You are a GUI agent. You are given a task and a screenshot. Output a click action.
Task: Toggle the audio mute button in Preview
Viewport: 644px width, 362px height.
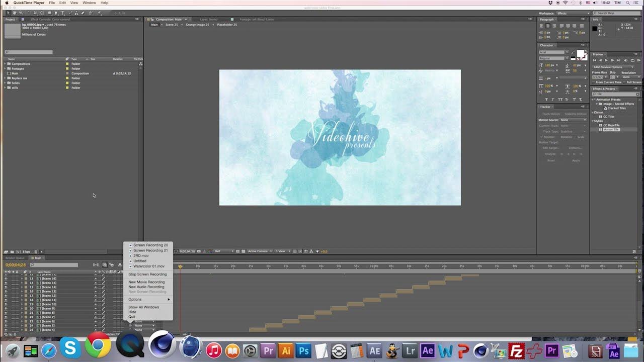pos(625,60)
